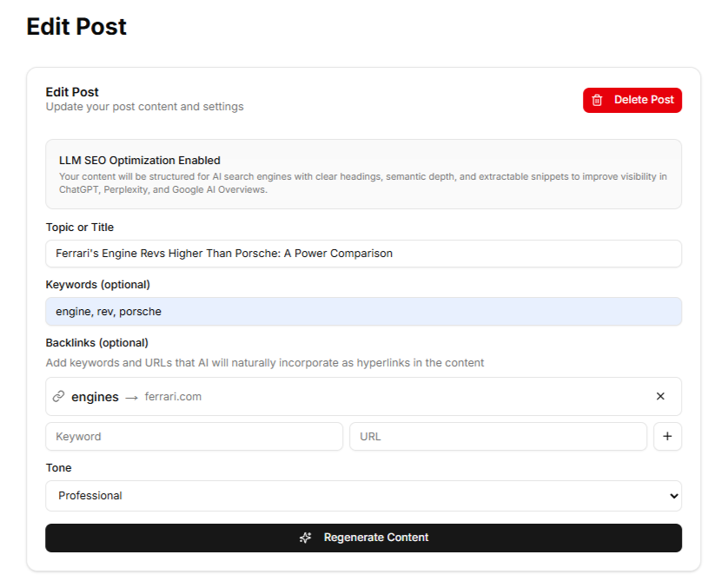Image resolution: width=728 pixels, height=581 pixels.
Task: Click the link icon beside engines backlink
Action: [x=58, y=396]
